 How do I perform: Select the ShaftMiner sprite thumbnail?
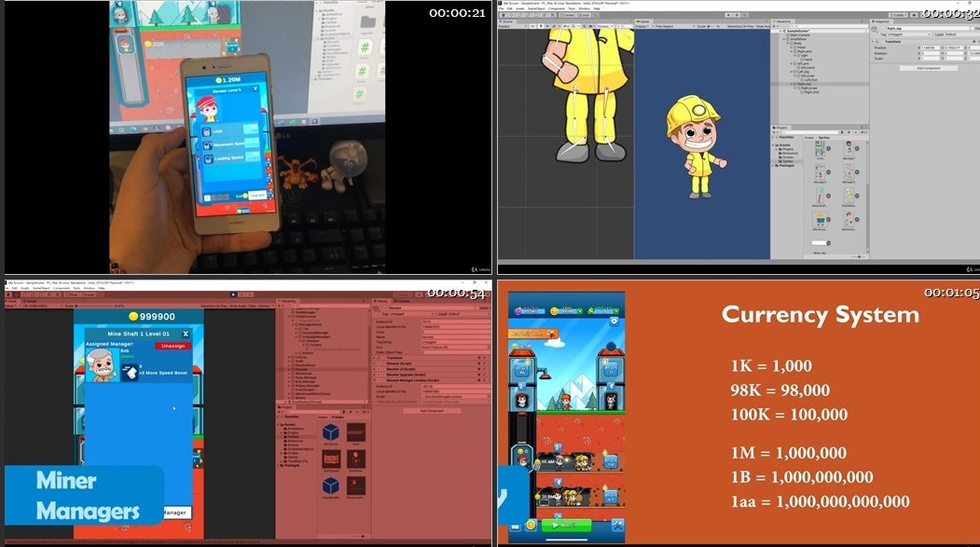coord(849,196)
